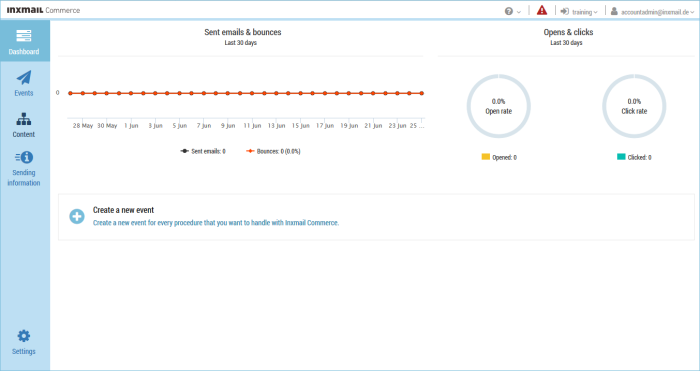Click the Open rate donut chart
Image resolution: width=700 pixels, height=371 pixels.
tap(499, 106)
